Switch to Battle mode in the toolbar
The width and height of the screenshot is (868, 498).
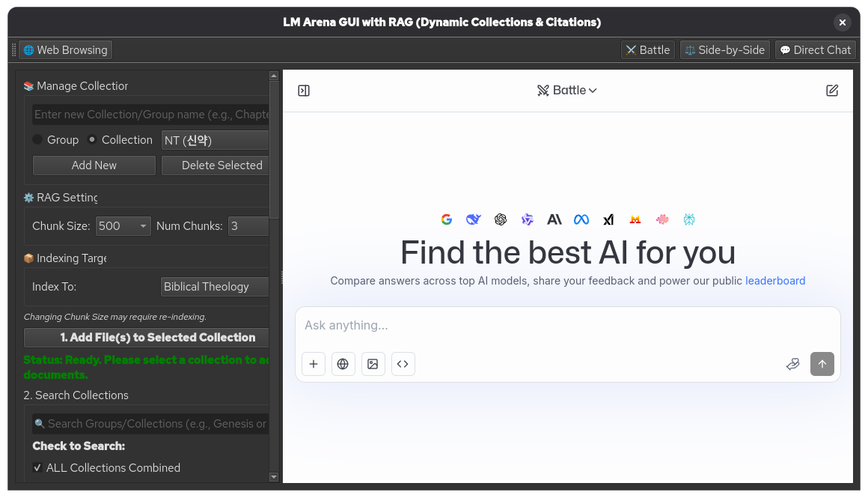point(648,50)
